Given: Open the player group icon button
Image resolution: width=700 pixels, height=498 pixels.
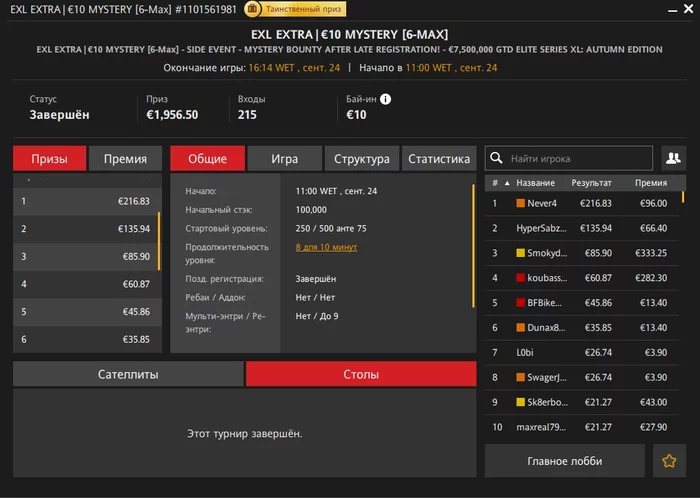Looking at the screenshot, I should click(673, 158).
